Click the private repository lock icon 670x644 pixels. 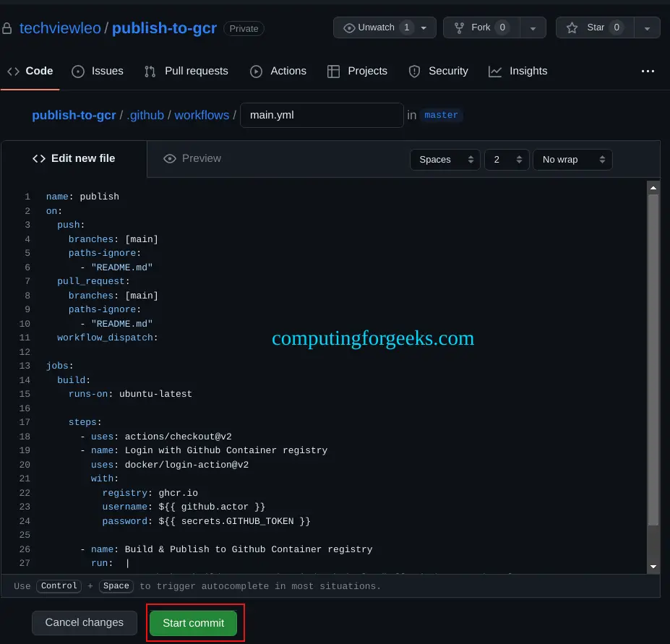point(7,29)
